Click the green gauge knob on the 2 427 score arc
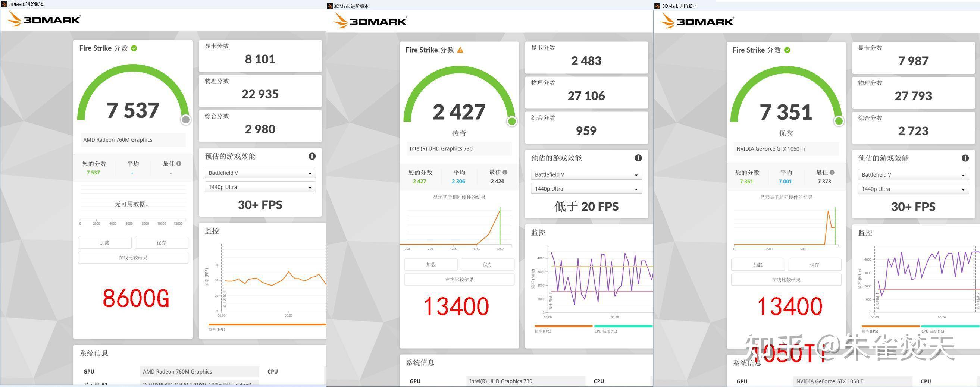The height and width of the screenshot is (387, 980). pyautogui.click(x=512, y=121)
